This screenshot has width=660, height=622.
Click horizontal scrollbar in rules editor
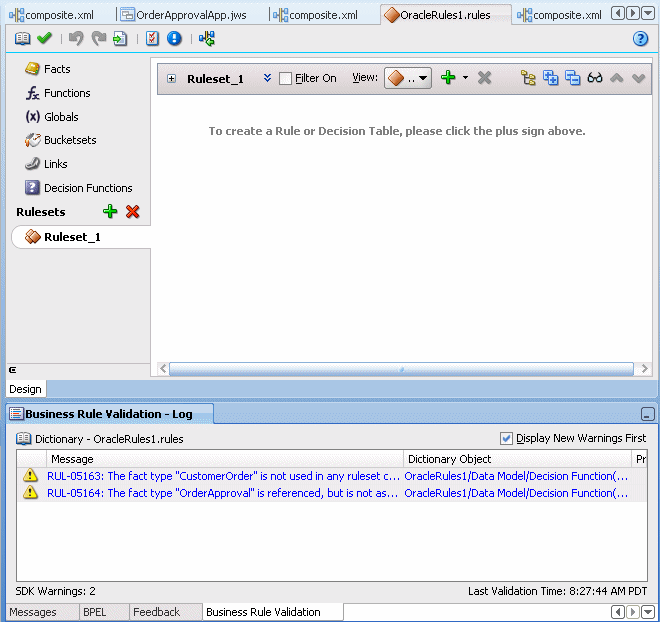pyautogui.click(x=401, y=369)
